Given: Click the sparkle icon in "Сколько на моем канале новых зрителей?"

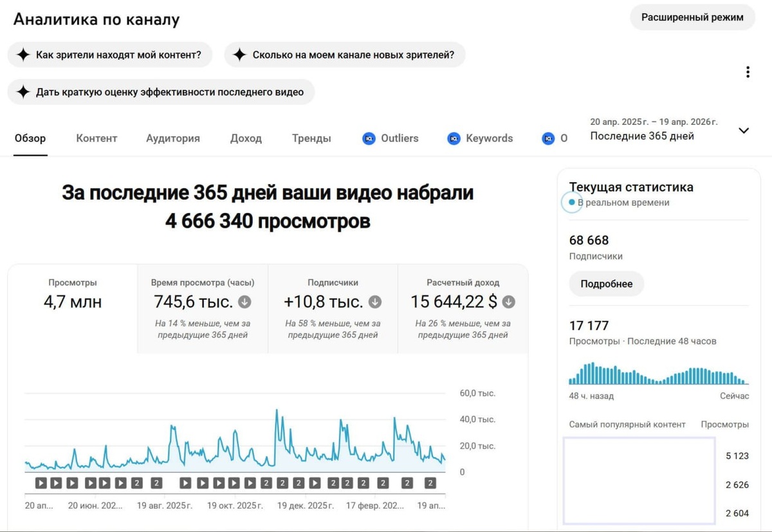Looking at the screenshot, I should click(x=239, y=55).
